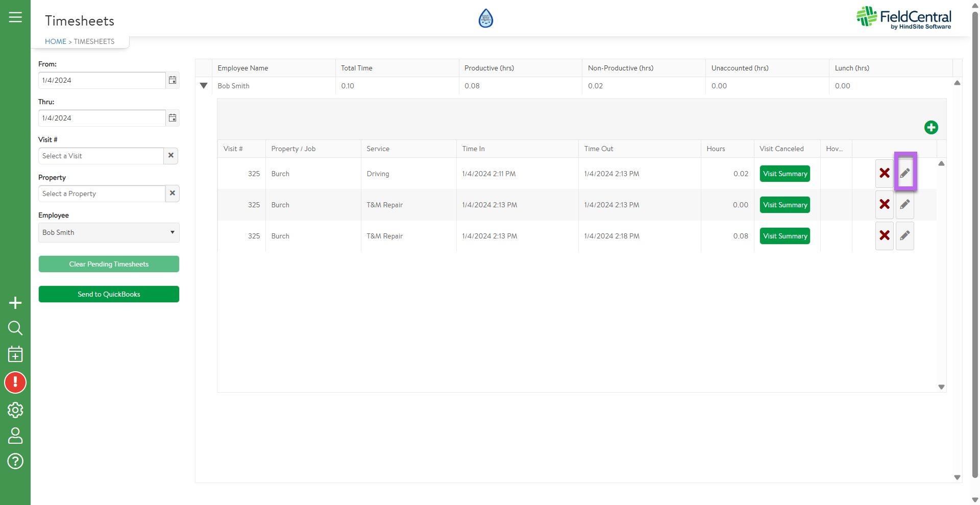Click the green add timesheet entry icon
This screenshot has width=980, height=505.
pyautogui.click(x=930, y=128)
